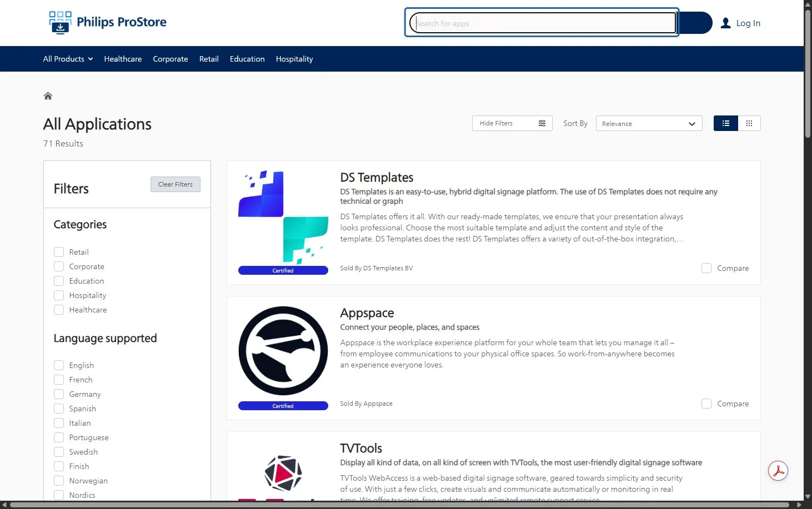The height and width of the screenshot is (509, 812).
Task: Tick the Hospitality category filter
Action: tap(59, 295)
